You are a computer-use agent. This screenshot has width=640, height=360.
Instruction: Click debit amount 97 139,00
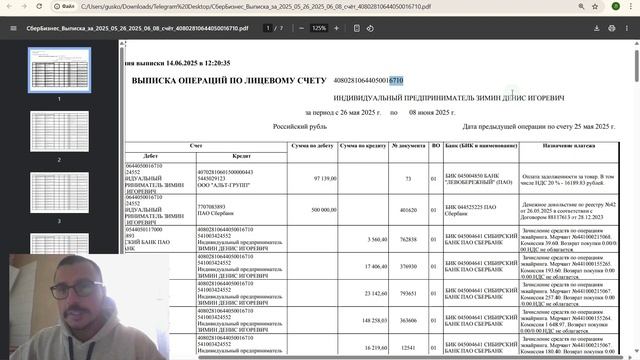pyautogui.click(x=325, y=178)
